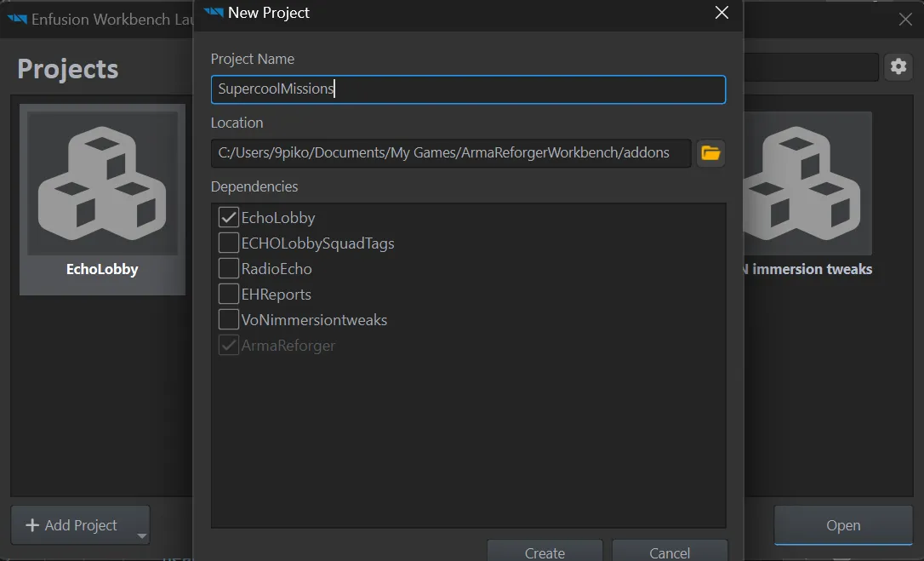Cancel the New Project dialog
924x561 pixels.
coord(670,551)
